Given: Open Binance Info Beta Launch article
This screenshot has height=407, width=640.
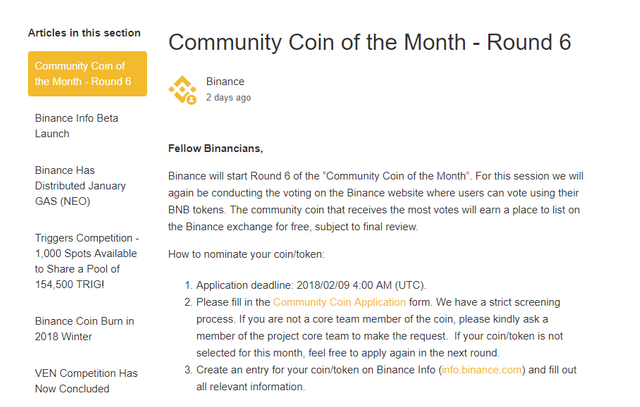Looking at the screenshot, I should click(x=77, y=126).
